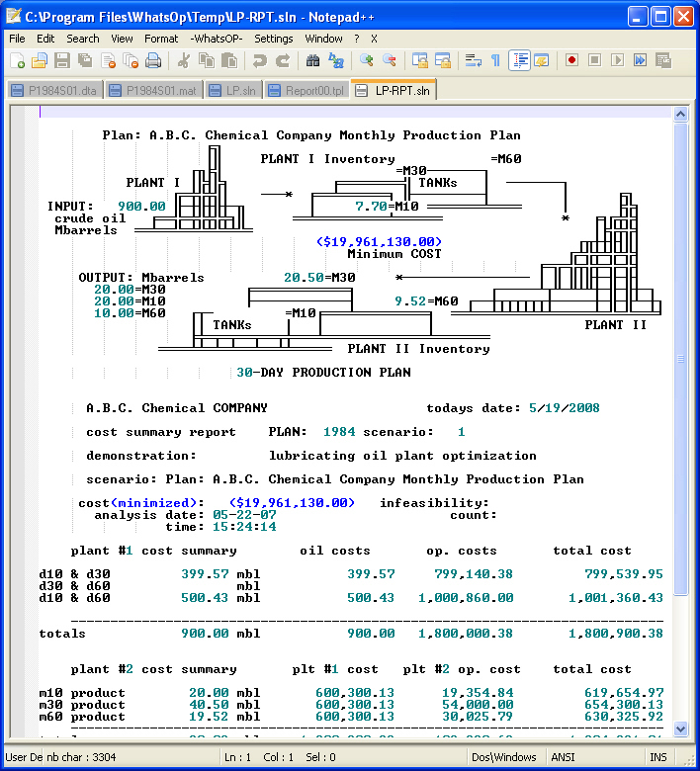Undo the last action with the Undo arrow
This screenshot has height=771, width=700.
point(259,61)
